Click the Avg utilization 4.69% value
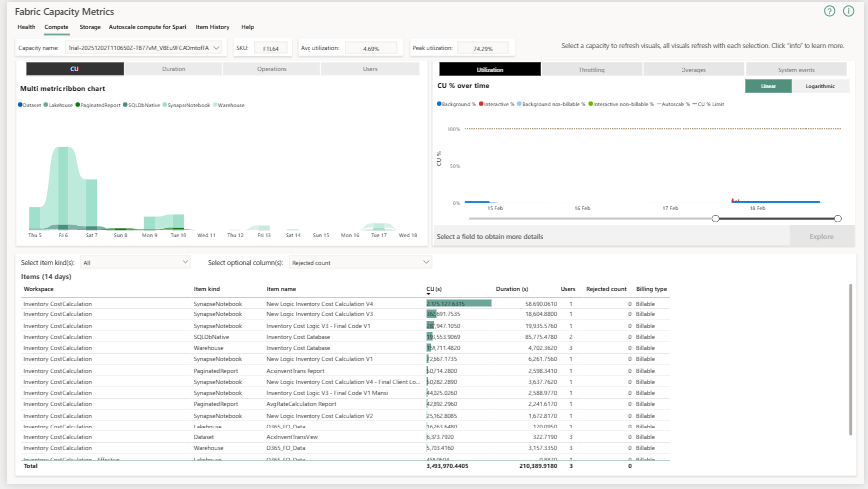The width and height of the screenshot is (868, 489). point(371,49)
